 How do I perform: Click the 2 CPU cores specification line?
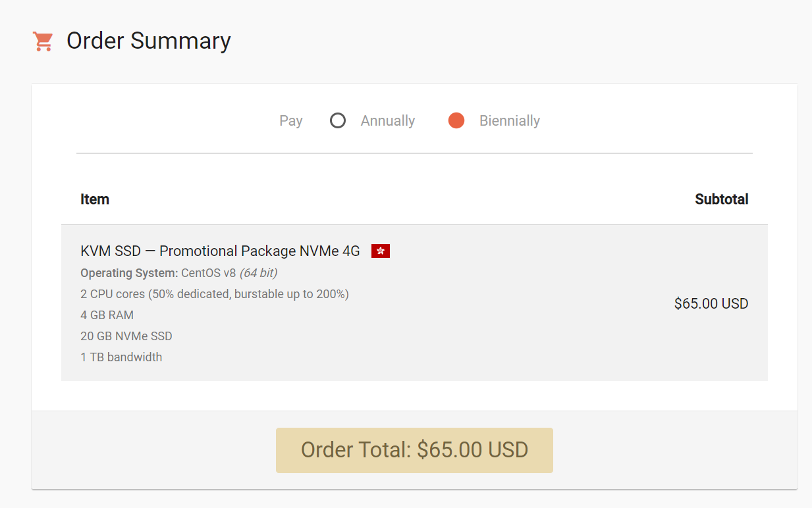click(x=214, y=294)
